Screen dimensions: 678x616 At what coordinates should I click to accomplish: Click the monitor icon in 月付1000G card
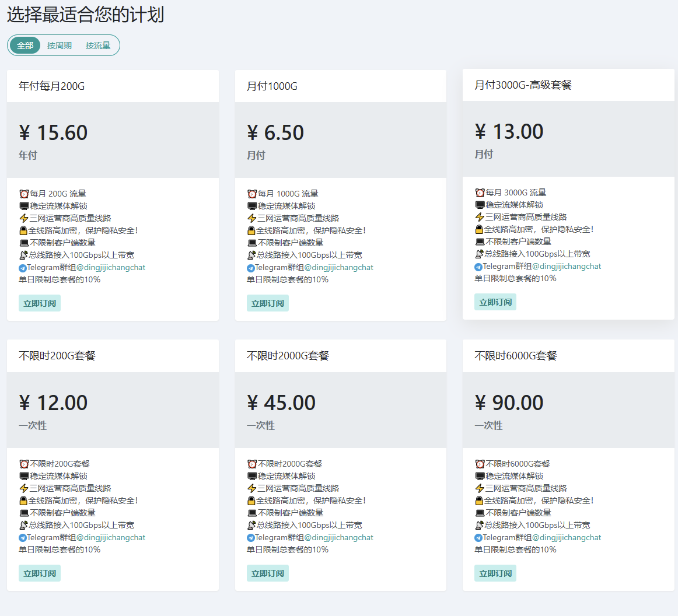click(251, 206)
